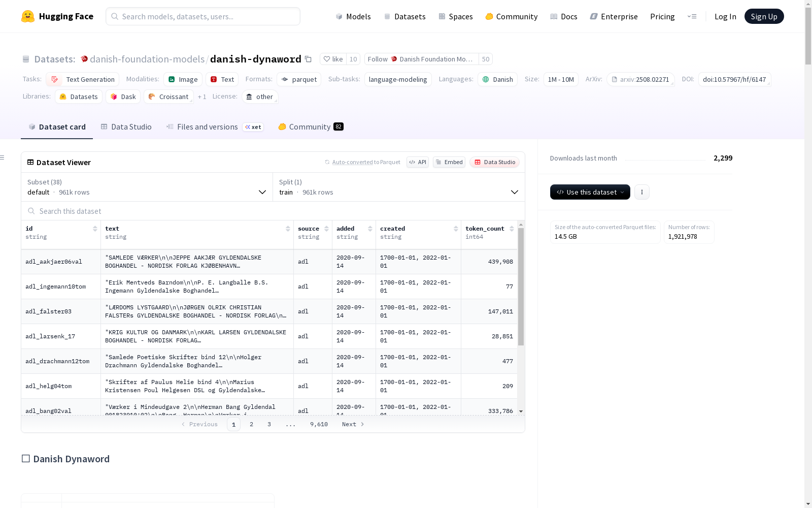Click the Datasets library icon
The width and height of the screenshot is (812, 508).
click(x=63, y=97)
